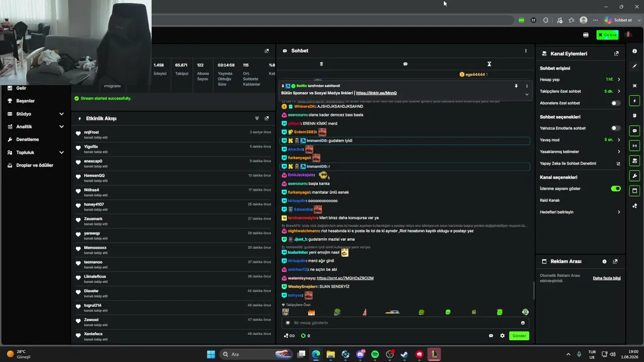The height and width of the screenshot is (362, 644).
Task: Click the wrench icon in right sidebar
Action: coord(634,176)
